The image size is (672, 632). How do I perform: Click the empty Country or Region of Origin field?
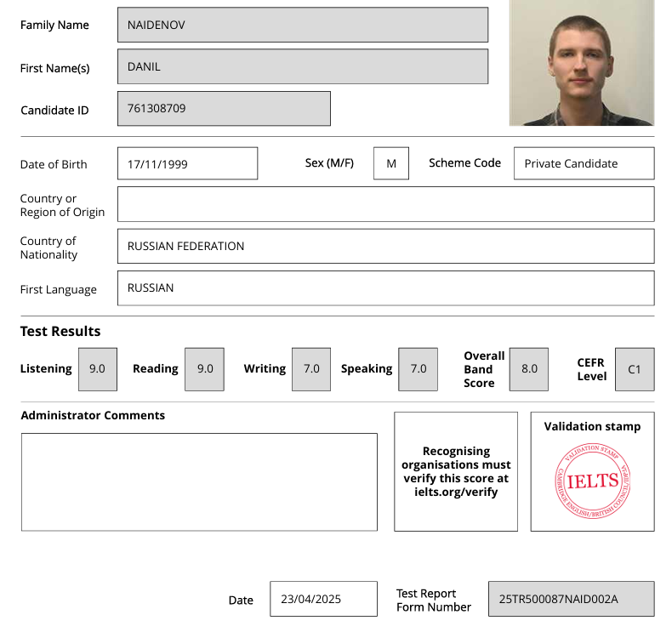[385, 204]
